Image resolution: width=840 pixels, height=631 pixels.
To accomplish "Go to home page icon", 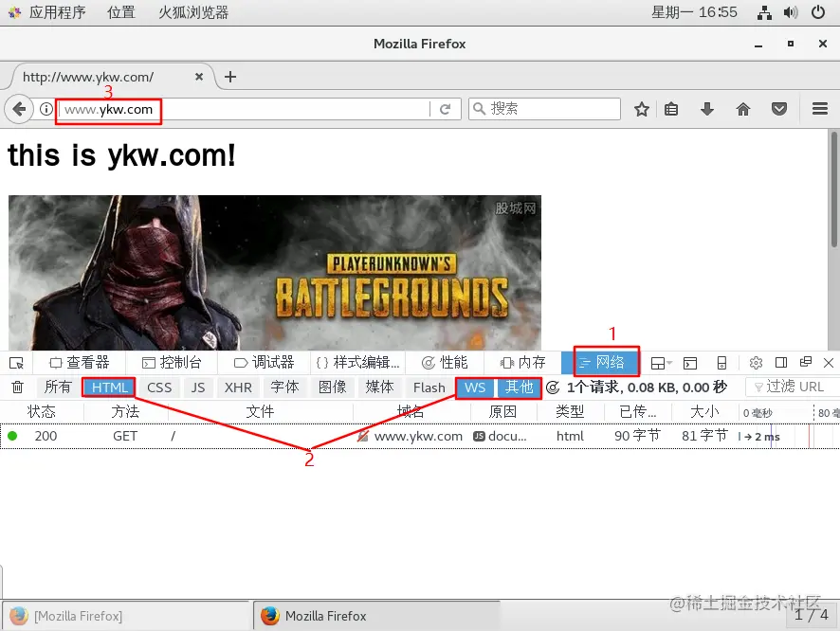I will coord(743,109).
